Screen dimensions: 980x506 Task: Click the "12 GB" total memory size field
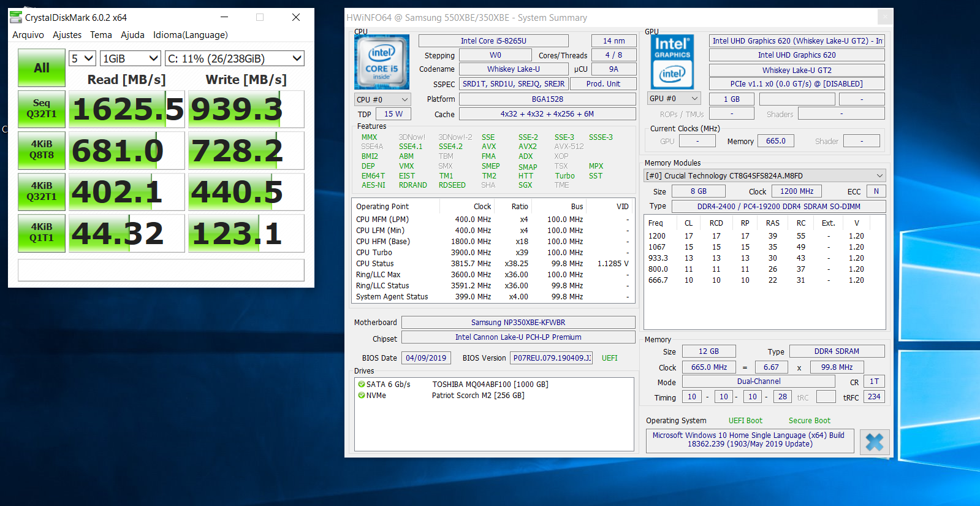coord(709,351)
